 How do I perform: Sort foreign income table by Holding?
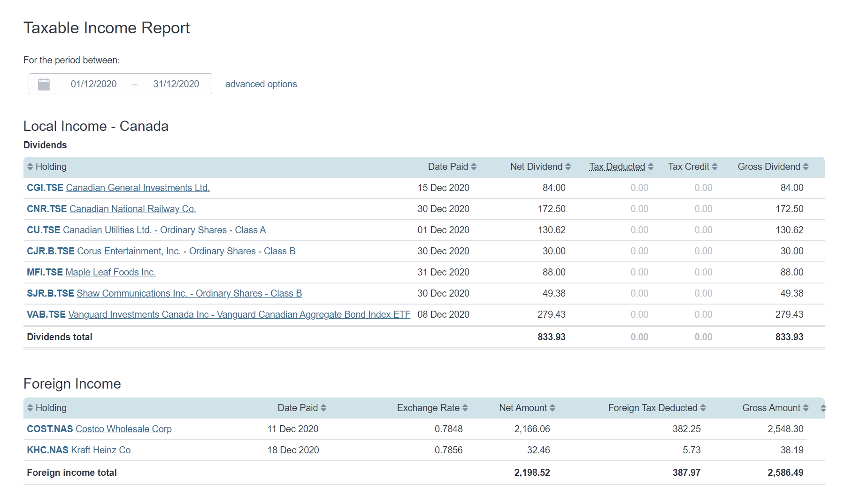47,408
